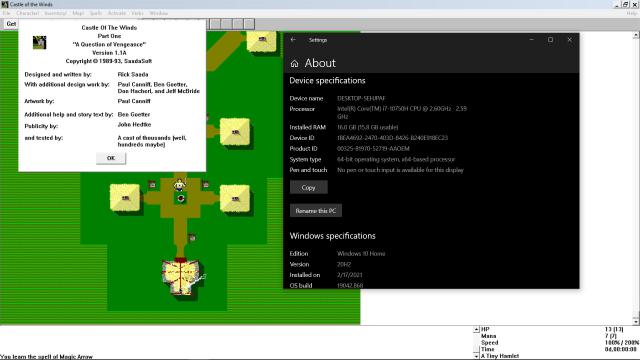Viewport: 640px width, 360px height.
Task: Open the Settings home icon beside About
Action: 294,63
